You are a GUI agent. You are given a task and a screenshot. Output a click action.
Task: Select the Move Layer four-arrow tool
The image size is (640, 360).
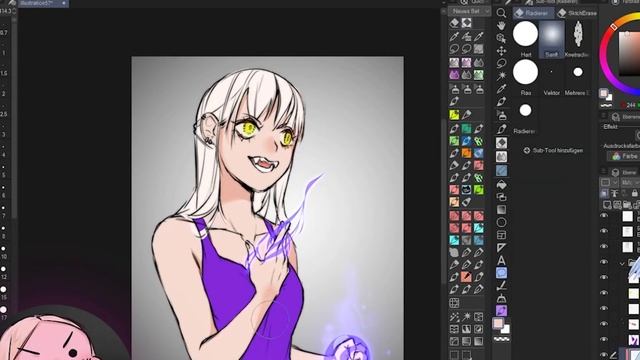coord(501,51)
